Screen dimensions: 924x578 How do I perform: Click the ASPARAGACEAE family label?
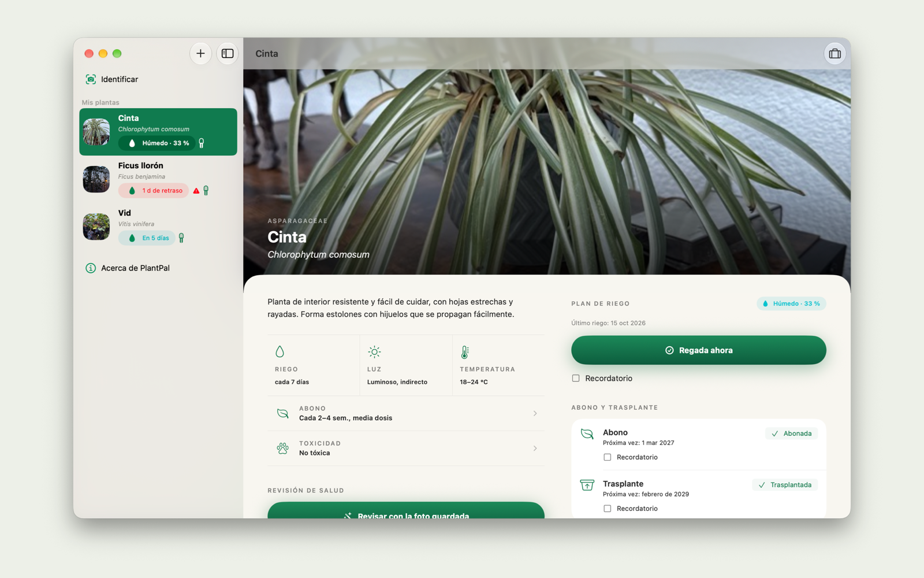(x=297, y=221)
